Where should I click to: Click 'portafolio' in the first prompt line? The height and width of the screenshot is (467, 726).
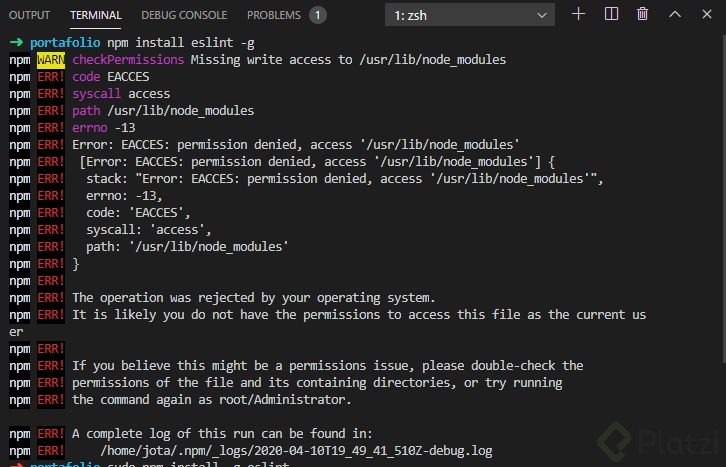pos(64,43)
